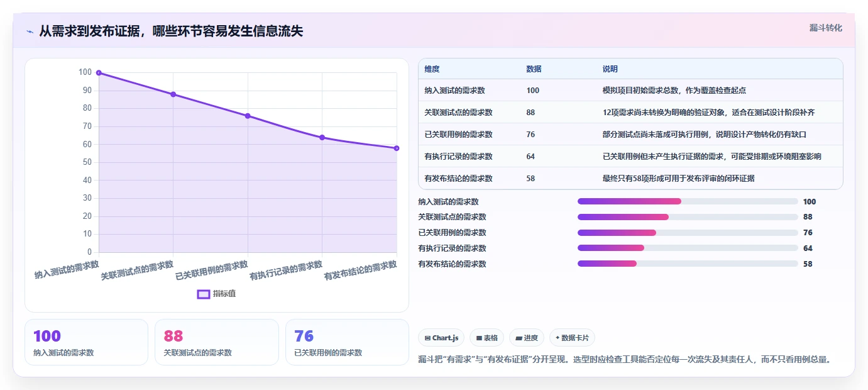Click description starting with 模拟项目初始需求总数
The height and width of the screenshot is (390, 868).
click(x=674, y=91)
